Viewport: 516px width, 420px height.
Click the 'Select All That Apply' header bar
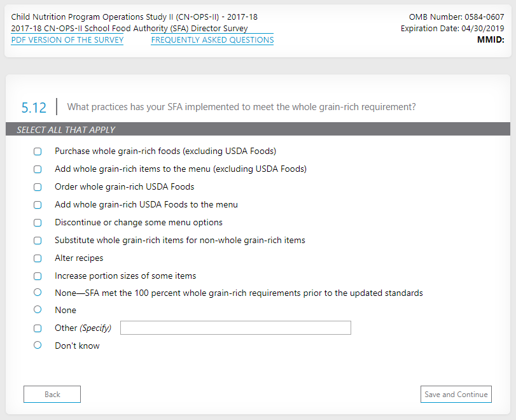click(x=258, y=129)
